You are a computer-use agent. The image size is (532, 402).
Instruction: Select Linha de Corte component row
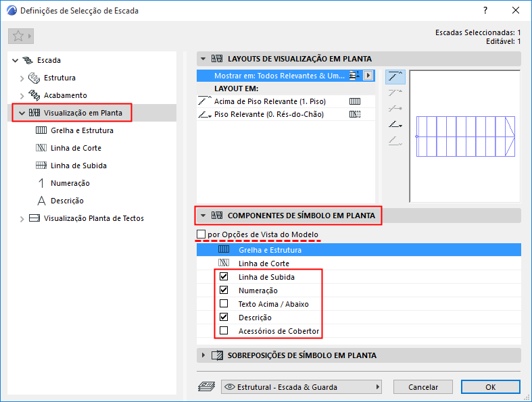click(359, 263)
